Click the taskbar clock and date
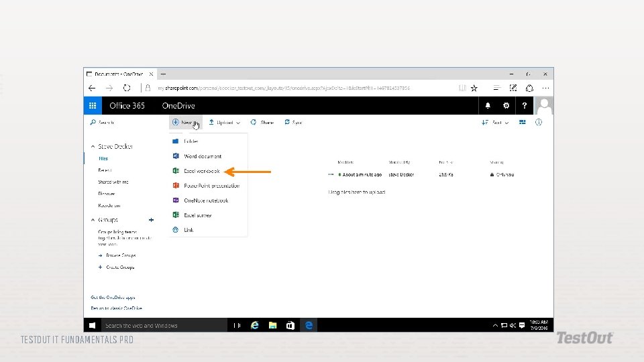The image size is (644, 362). pyautogui.click(x=539, y=326)
